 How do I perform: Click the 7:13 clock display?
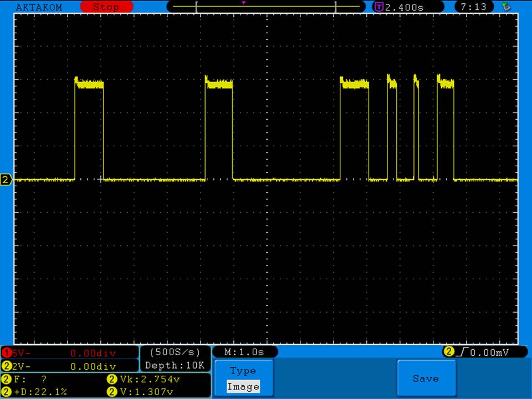click(474, 7)
